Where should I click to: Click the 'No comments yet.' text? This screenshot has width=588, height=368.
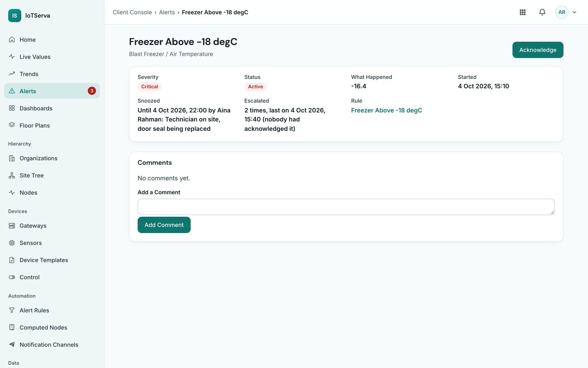[164, 178]
